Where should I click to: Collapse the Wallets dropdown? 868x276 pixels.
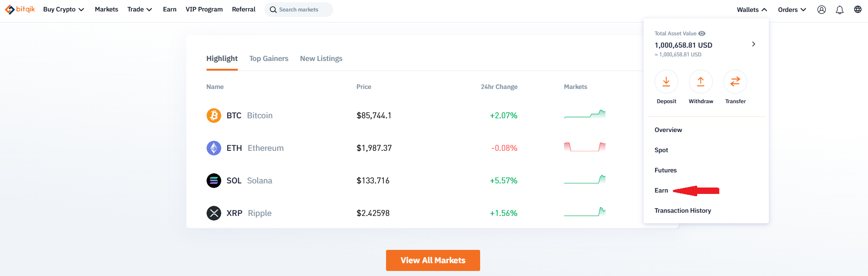[752, 10]
